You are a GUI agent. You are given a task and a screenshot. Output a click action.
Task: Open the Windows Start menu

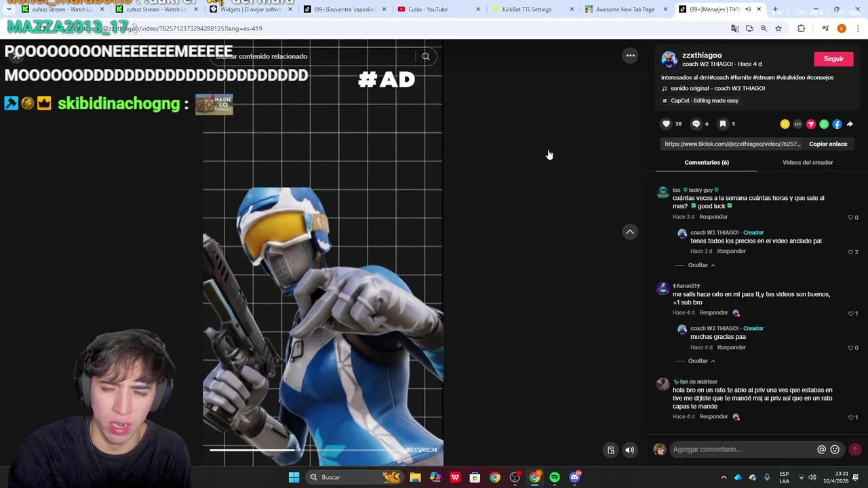coord(294,477)
